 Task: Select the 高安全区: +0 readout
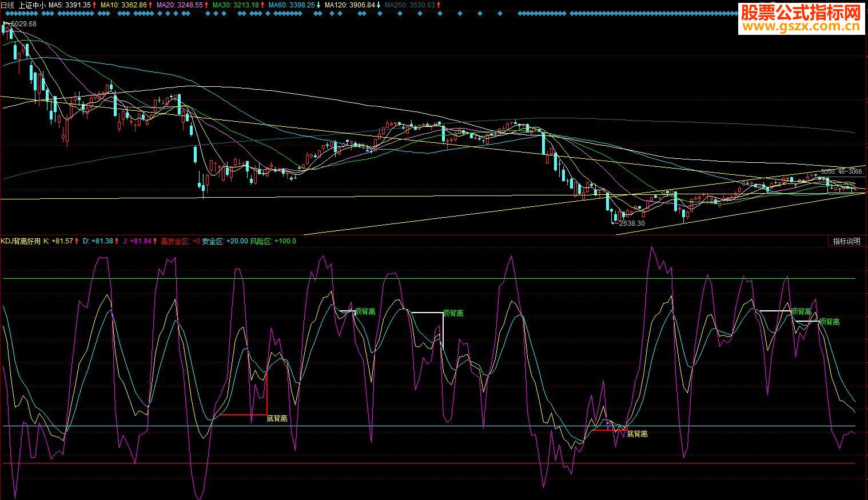pos(181,241)
